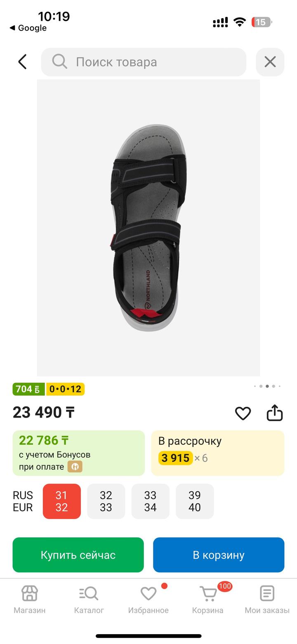Clear search with the X button

(270, 62)
